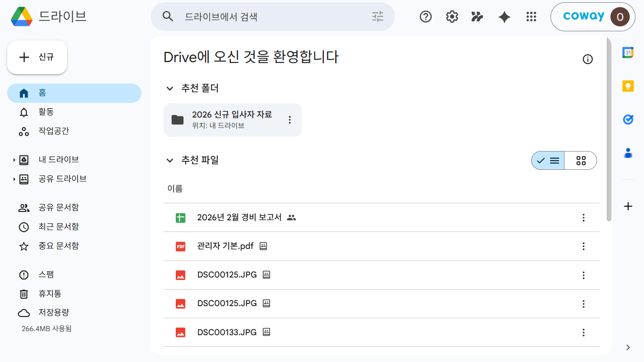Click the help question mark icon
644x362 pixels.
point(426,17)
